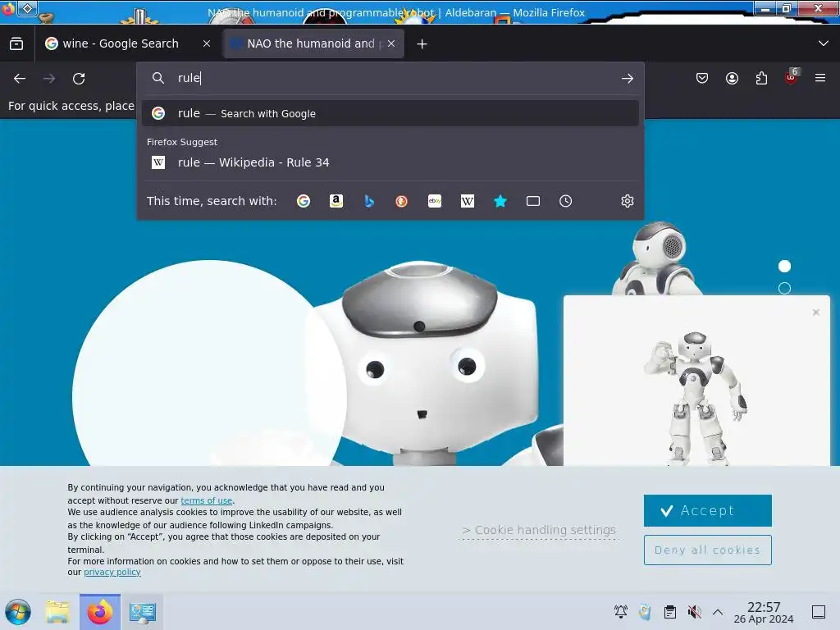This screenshot has height=630, width=840.
Task: Open search settings gear
Action: [x=628, y=201]
